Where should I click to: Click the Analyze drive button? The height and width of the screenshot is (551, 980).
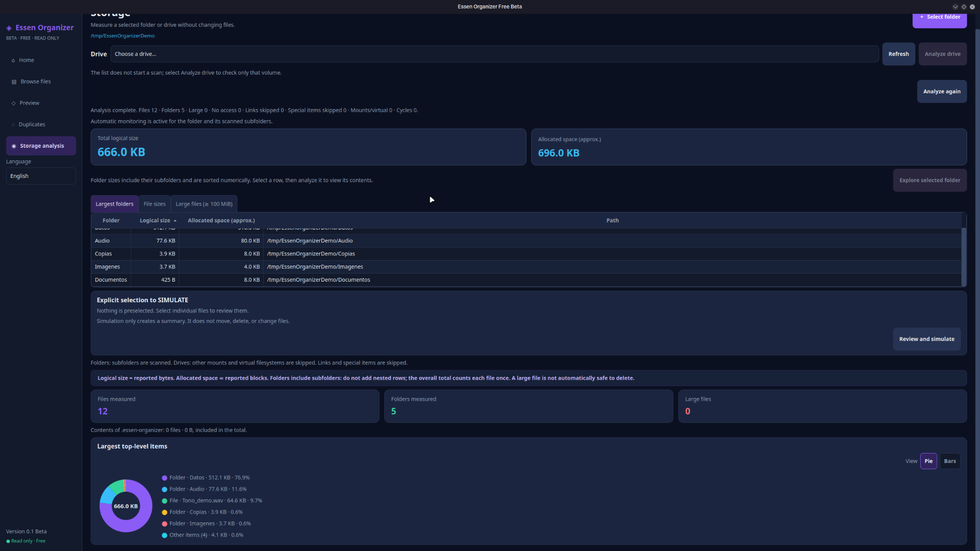942,54
